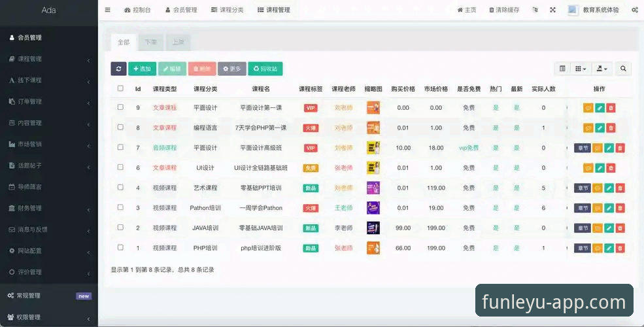
Task: Switch to the 全部 tab
Action: 124,43
